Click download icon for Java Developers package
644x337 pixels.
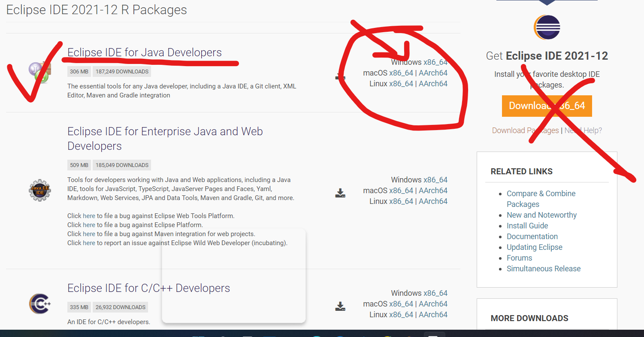click(340, 76)
